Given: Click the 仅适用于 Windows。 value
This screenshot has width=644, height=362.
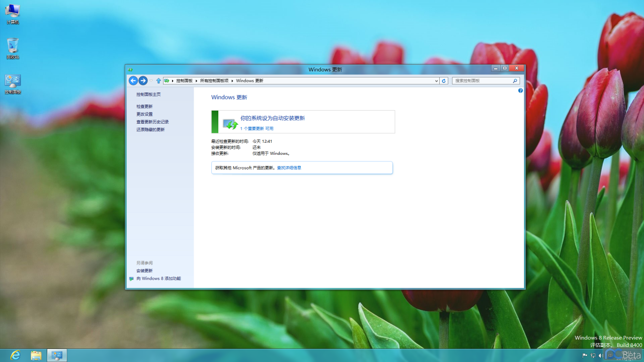Looking at the screenshot, I should coord(272,153).
